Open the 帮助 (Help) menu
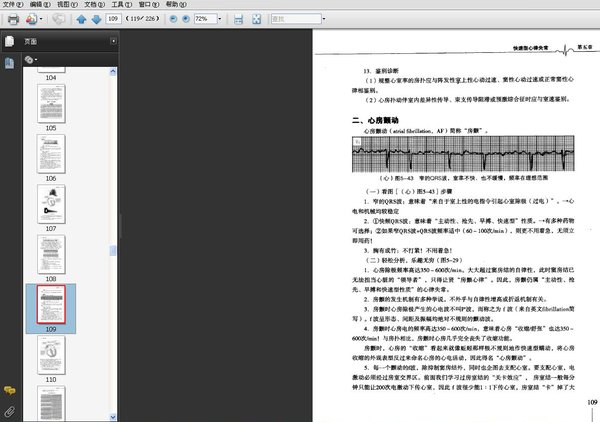The width and height of the screenshot is (600, 422). pos(176,4)
